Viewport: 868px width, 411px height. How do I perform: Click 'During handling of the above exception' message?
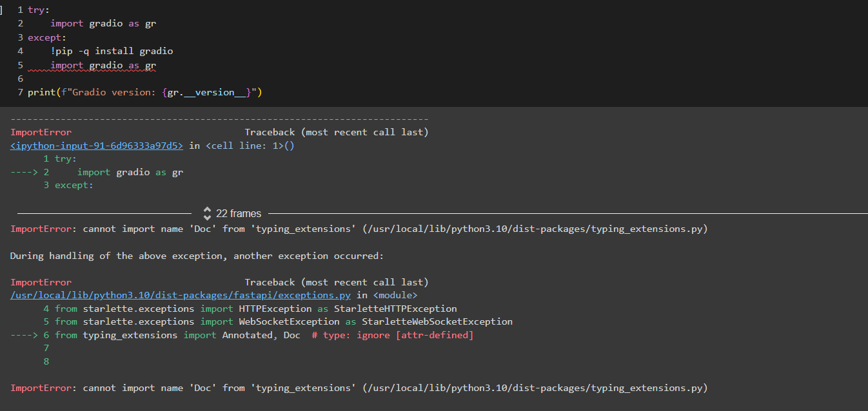(x=197, y=256)
